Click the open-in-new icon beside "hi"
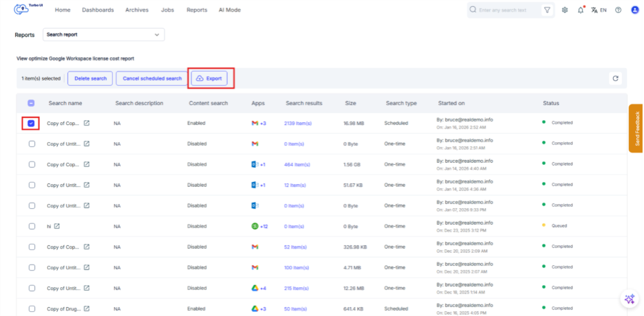Viewport: 644px width, 316px height. [x=57, y=226]
